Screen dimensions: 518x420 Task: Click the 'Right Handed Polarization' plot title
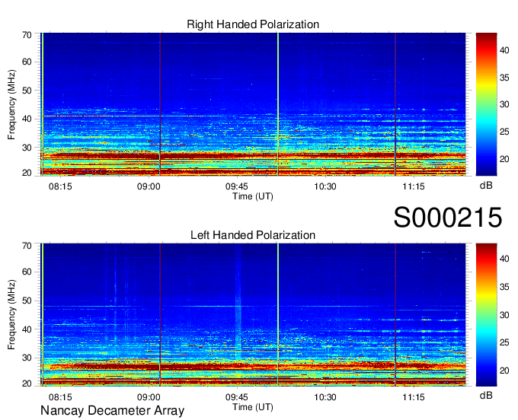pyautogui.click(x=253, y=24)
